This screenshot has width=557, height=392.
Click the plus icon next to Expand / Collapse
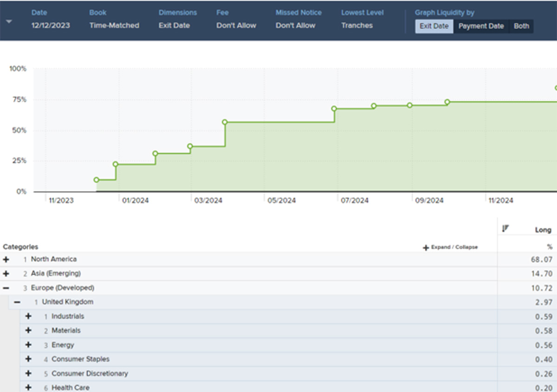[426, 248]
